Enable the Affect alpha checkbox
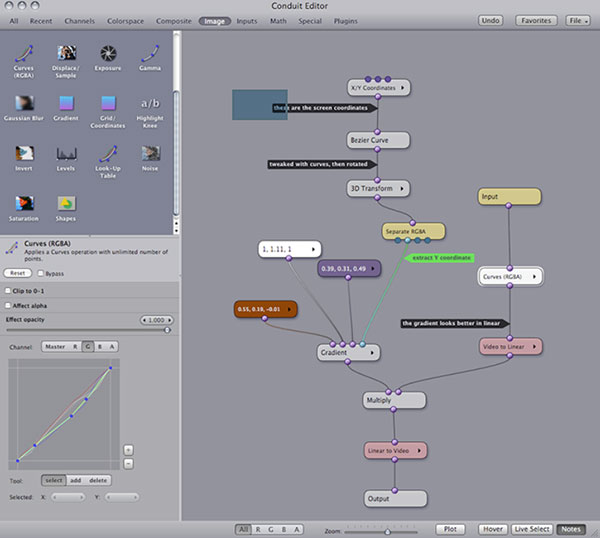 pyautogui.click(x=8, y=305)
